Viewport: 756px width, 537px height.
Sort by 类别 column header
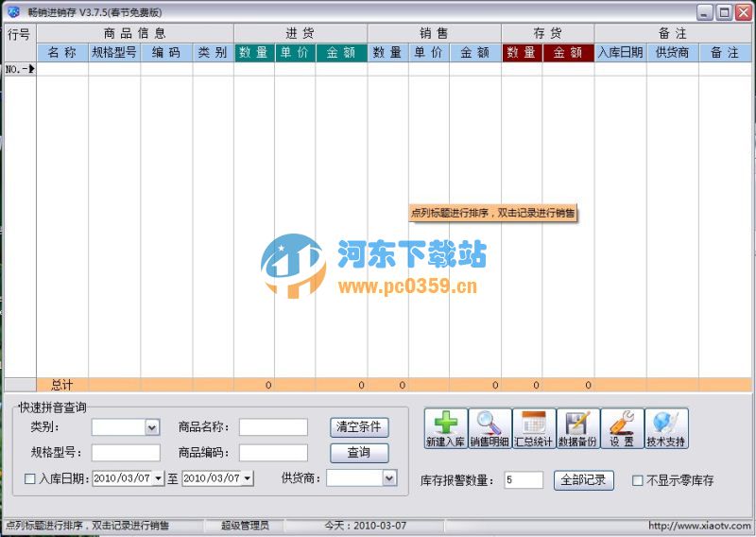[214, 53]
